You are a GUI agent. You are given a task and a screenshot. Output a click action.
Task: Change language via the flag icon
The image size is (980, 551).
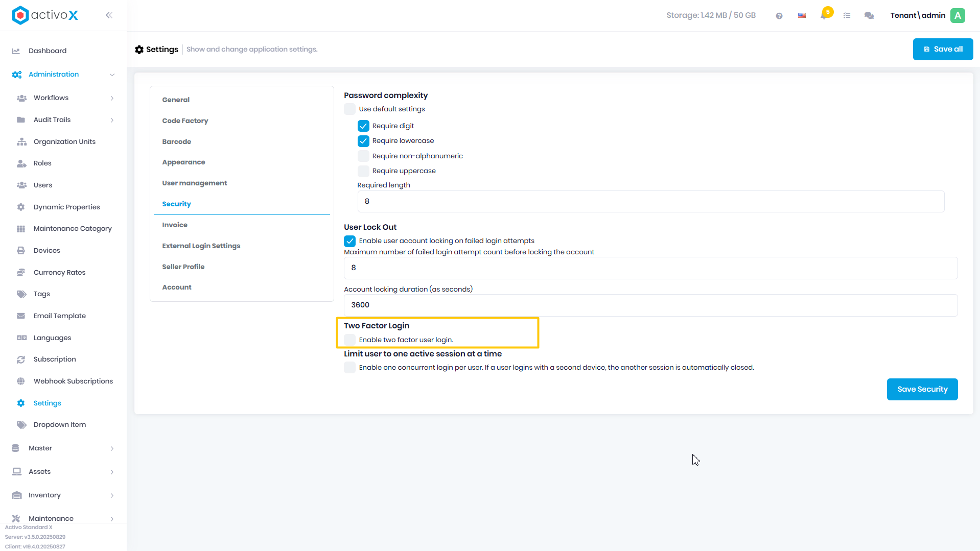[802, 16]
